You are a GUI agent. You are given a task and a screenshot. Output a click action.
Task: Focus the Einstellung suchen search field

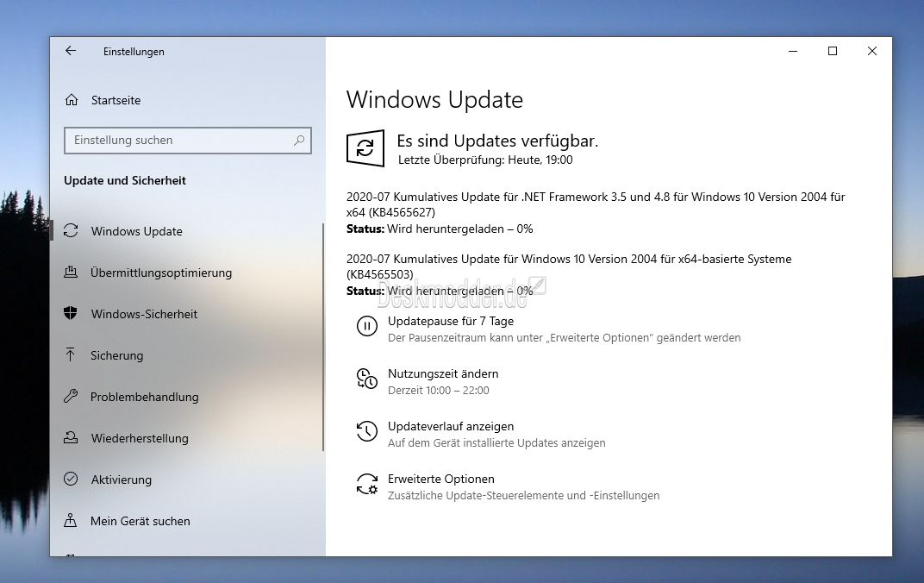click(187, 141)
